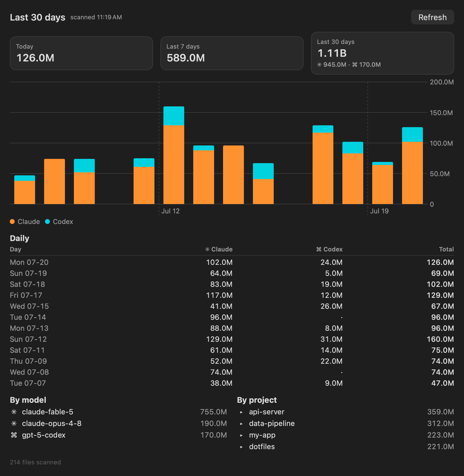
Task: Click the 359.0M api-server value
Action: (x=441, y=412)
